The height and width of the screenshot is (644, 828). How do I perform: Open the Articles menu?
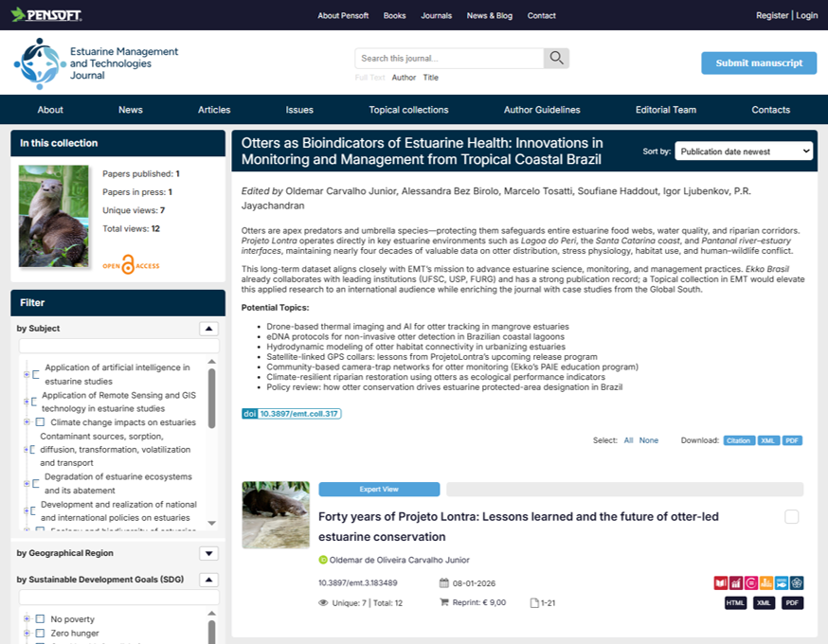[214, 110]
